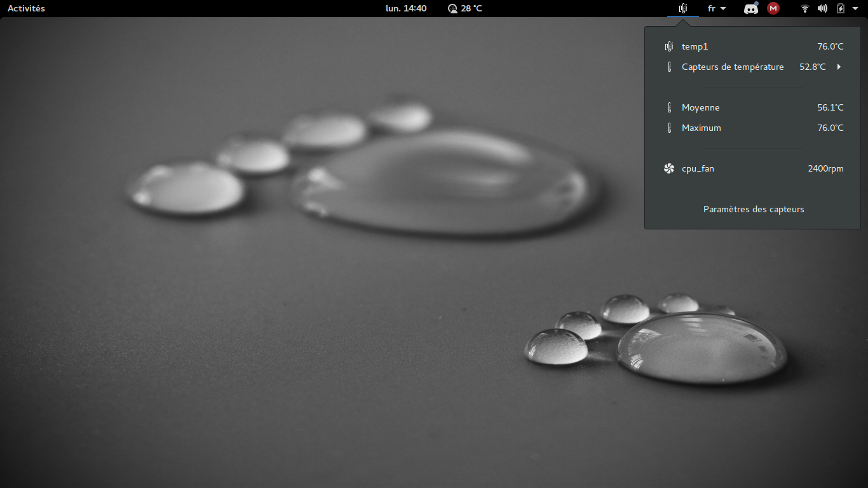Viewport: 868px width, 488px height.
Task: Open the system status menu arrow
Action: tap(855, 8)
